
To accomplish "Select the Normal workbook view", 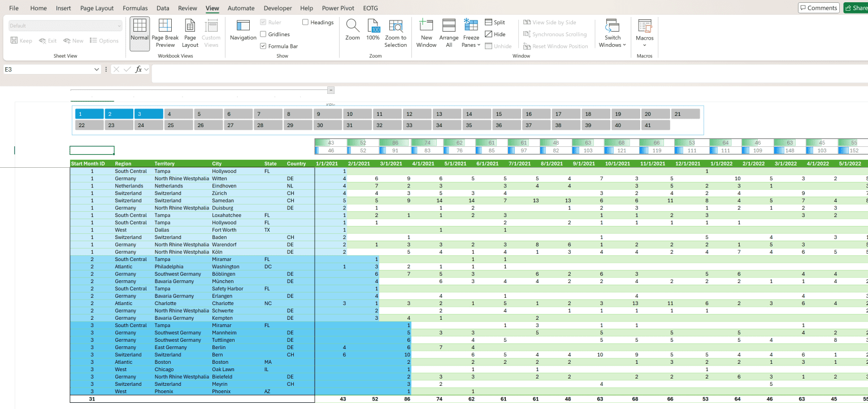I will tap(139, 32).
